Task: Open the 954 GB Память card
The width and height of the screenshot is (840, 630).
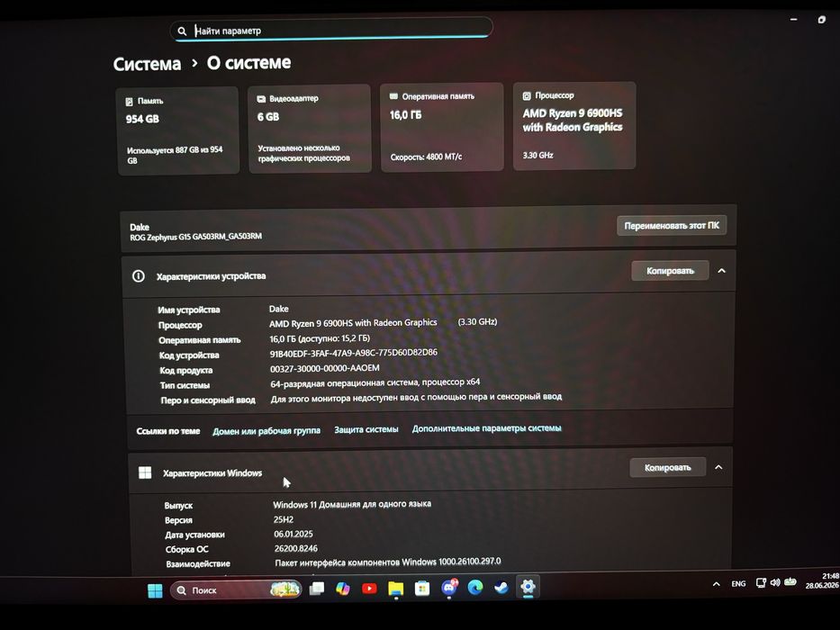Action: click(x=177, y=130)
